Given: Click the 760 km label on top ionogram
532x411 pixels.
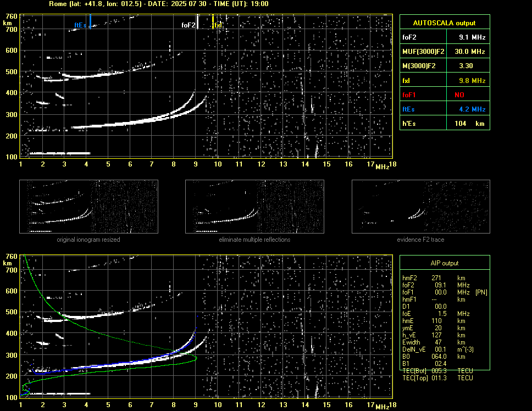Looking at the screenshot, I should (x=11, y=16).
